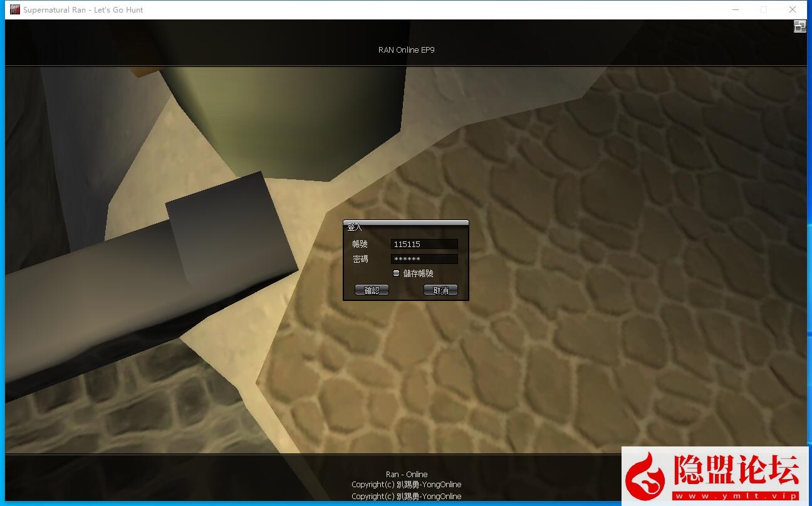Click the maximize button in the title bar

[x=764, y=9]
